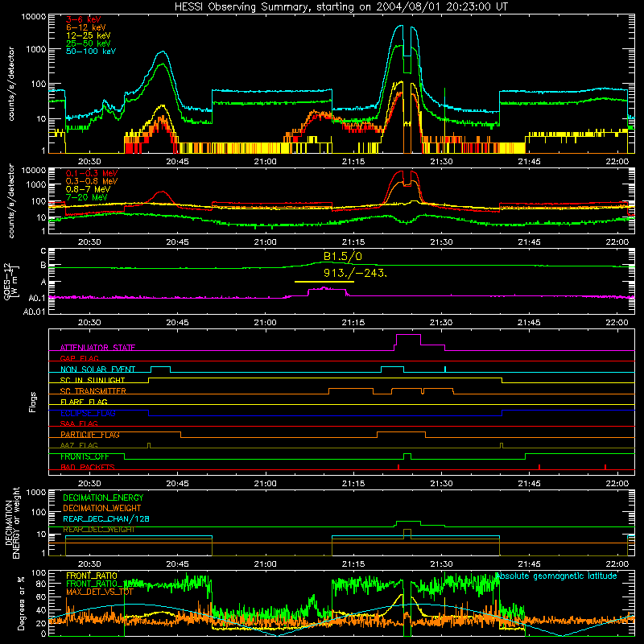Image resolution: width=644 pixels, height=644 pixels.
Task: Select the FRONTS_OFF flag label
Action: [x=85, y=456]
